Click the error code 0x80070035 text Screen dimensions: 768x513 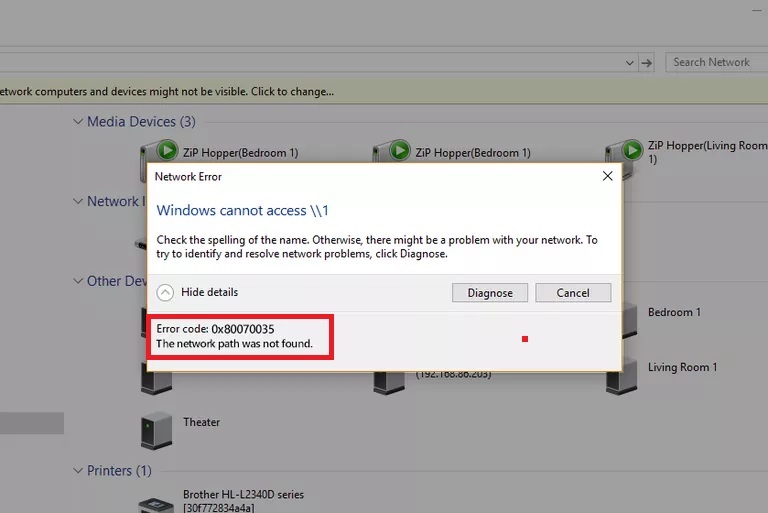point(215,329)
